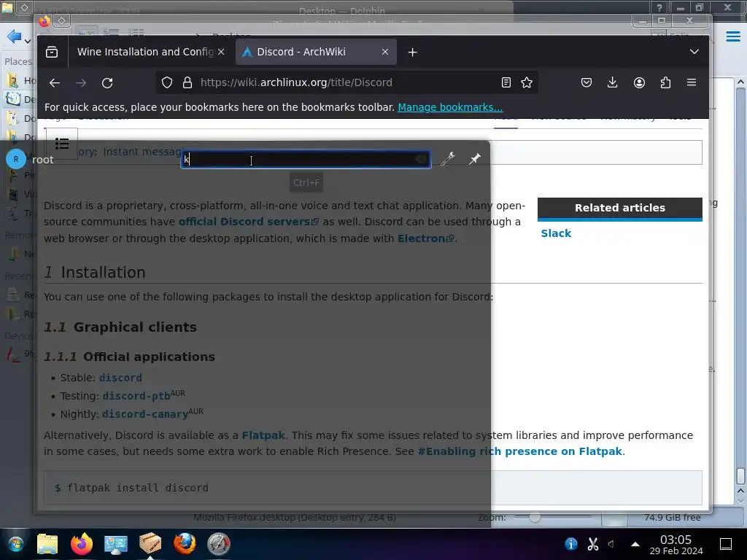This screenshot has width=747, height=560.
Task: Open the gauge taskbar icon
Action: click(x=219, y=544)
